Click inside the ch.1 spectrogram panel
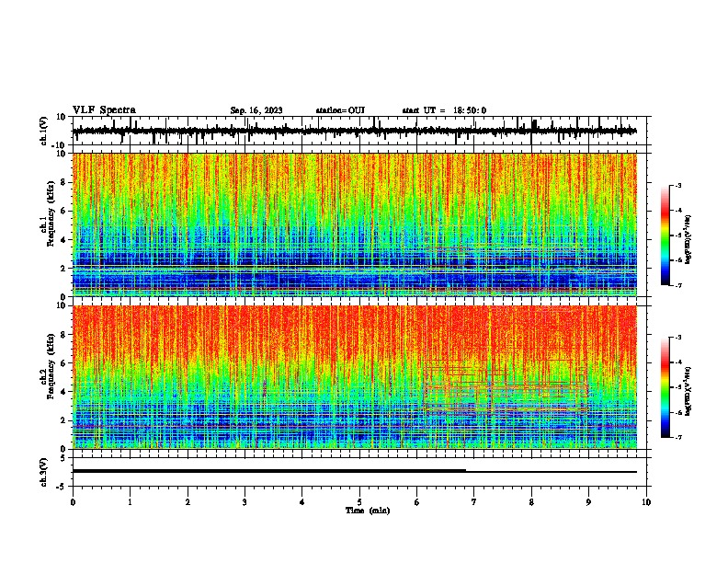 [x=354, y=224]
